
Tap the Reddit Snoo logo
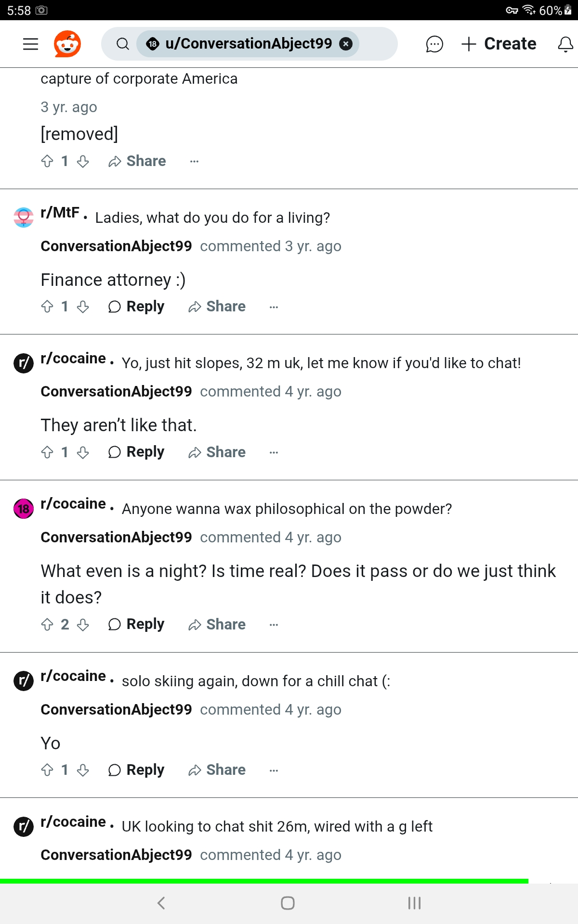coord(67,44)
